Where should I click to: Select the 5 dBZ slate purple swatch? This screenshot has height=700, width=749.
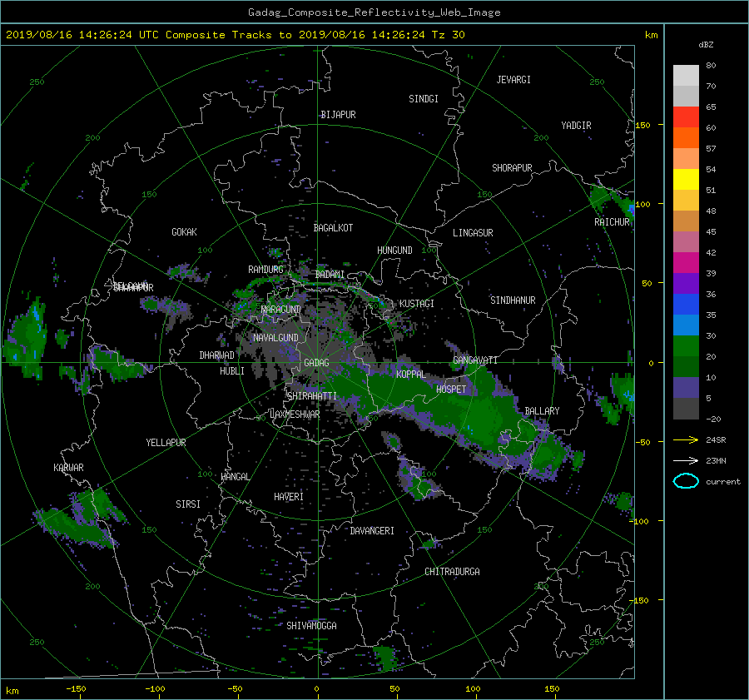686,388
